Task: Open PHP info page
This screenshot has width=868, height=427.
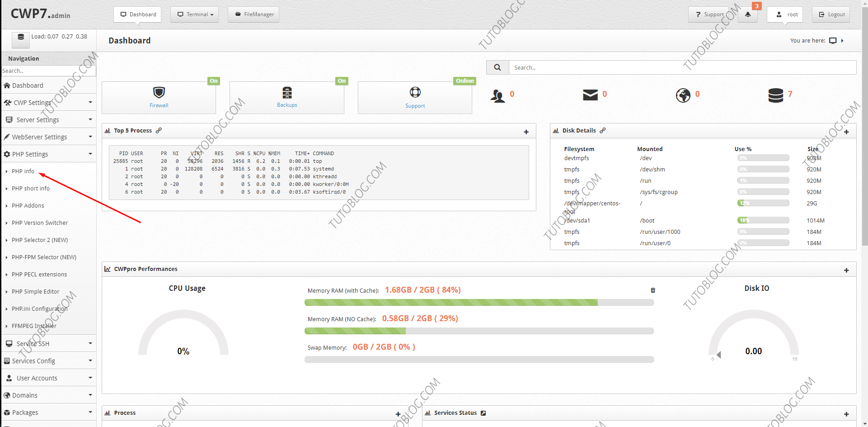Action: (x=23, y=171)
